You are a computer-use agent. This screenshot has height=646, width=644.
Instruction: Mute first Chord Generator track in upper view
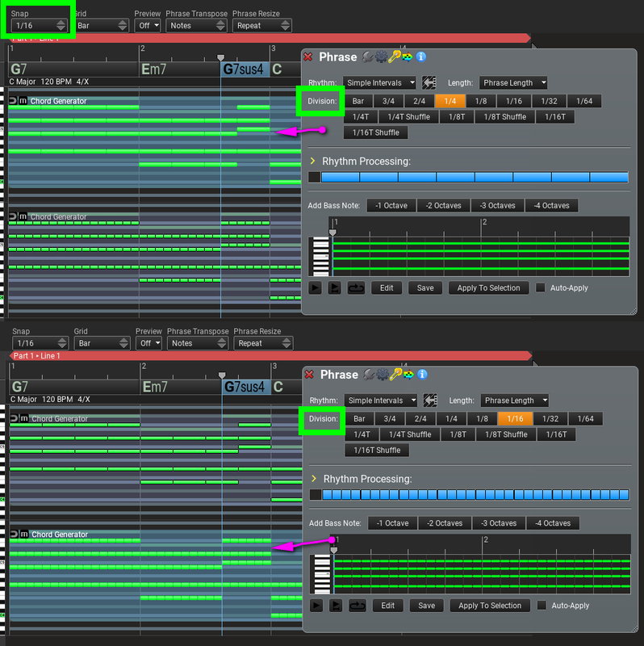[x=23, y=100]
